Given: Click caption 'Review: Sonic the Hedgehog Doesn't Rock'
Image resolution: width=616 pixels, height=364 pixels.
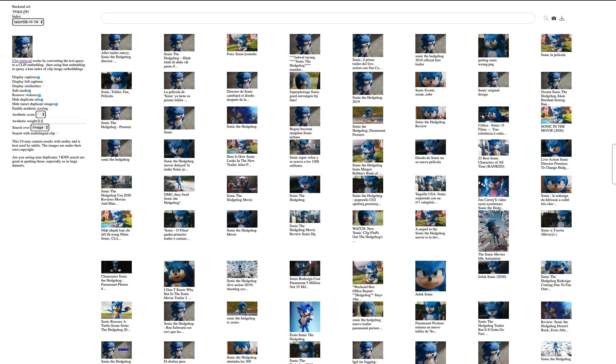Looking at the screenshot, I should coord(555,326).
